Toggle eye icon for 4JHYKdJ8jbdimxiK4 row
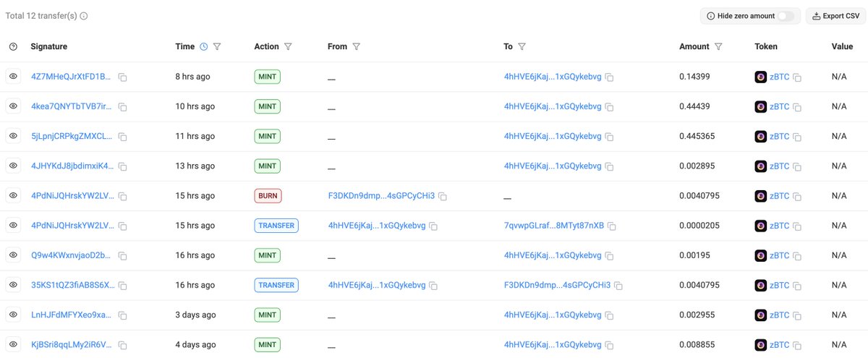868x358 pixels. [x=13, y=165]
